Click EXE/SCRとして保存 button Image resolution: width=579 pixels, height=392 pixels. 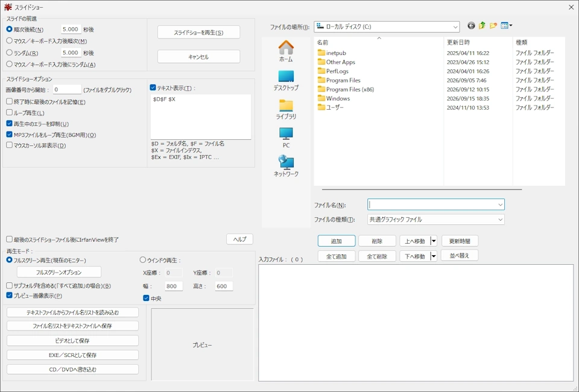pos(73,355)
